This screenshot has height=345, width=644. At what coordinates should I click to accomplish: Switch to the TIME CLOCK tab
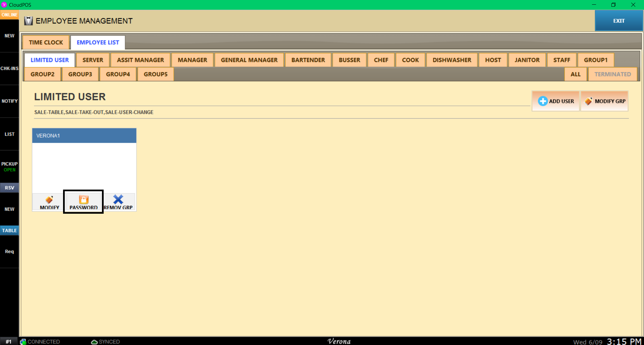(x=46, y=43)
